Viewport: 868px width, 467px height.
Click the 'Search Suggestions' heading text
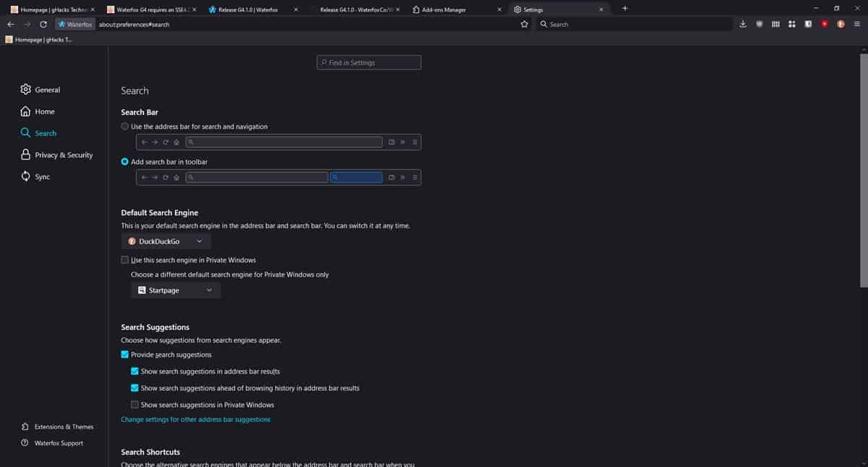(x=155, y=327)
